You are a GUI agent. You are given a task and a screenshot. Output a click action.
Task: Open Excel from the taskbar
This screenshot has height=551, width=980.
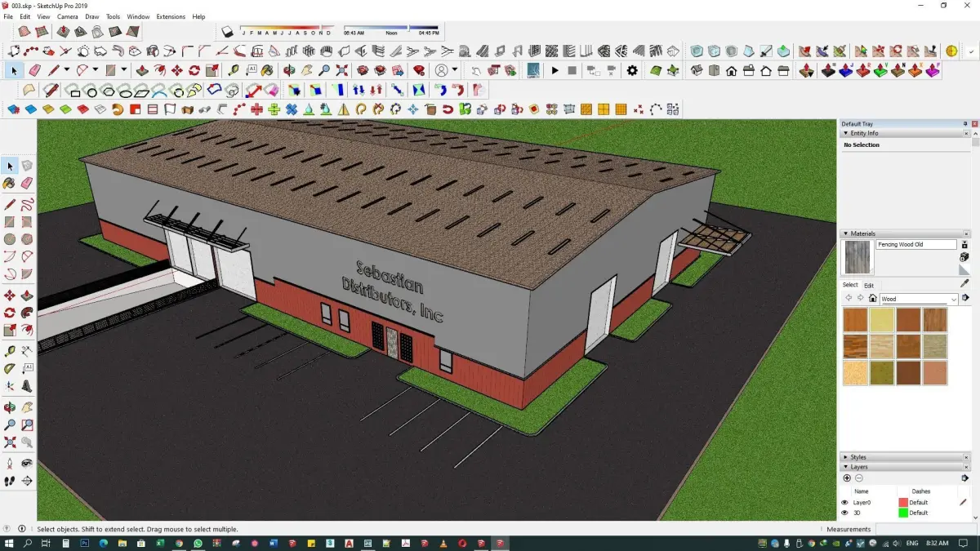[x=159, y=543]
